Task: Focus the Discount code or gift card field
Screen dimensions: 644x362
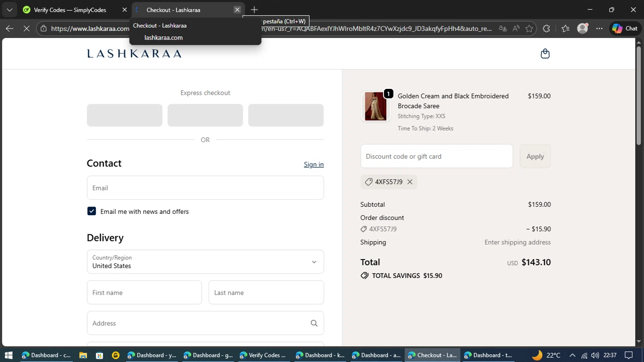Action: pyautogui.click(x=437, y=156)
